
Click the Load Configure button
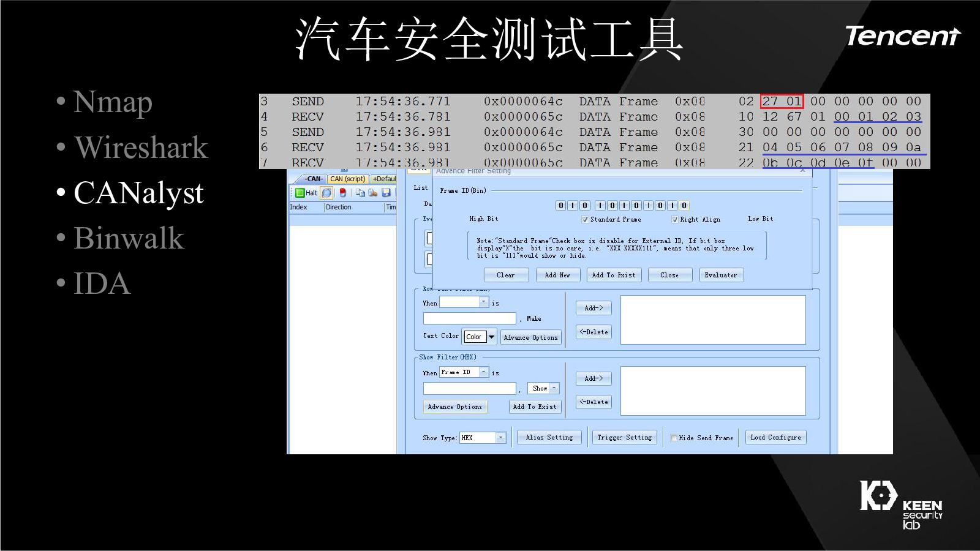point(776,437)
